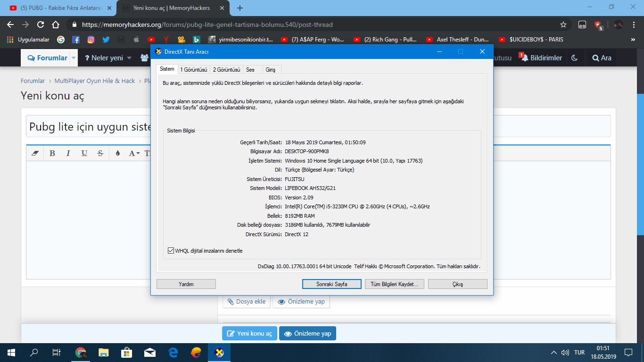Open Microsoft Store from the taskbar
Screen dimensions: 644x362
coord(126,353)
